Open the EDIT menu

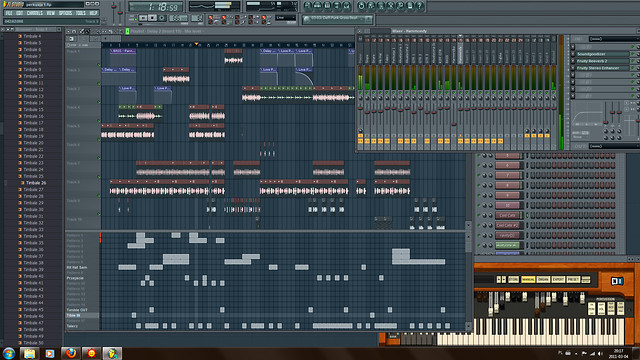(20, 13)
